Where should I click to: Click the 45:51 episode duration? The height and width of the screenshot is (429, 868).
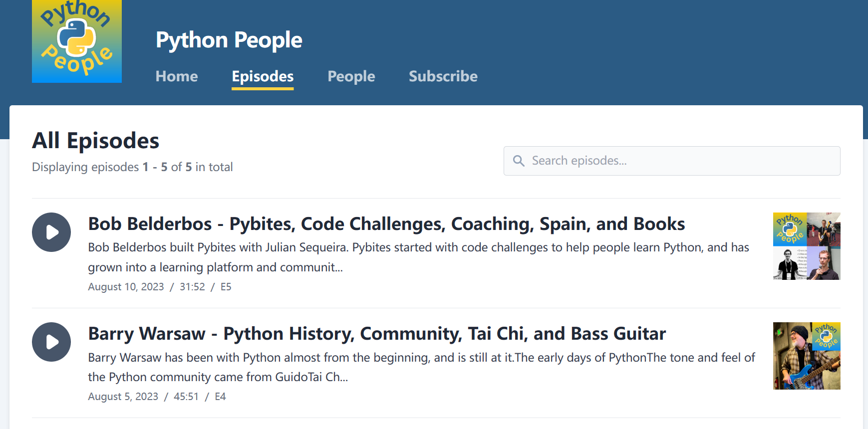(x=186, y=397)
